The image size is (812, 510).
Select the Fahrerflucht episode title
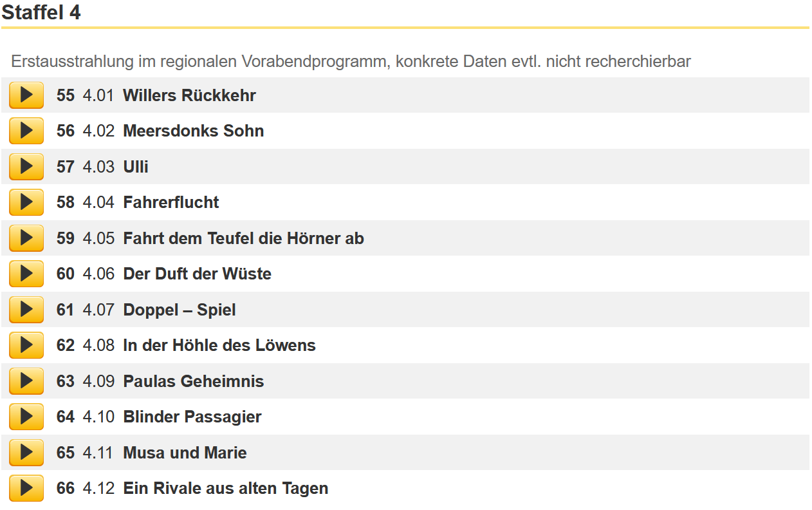(171, 202)
